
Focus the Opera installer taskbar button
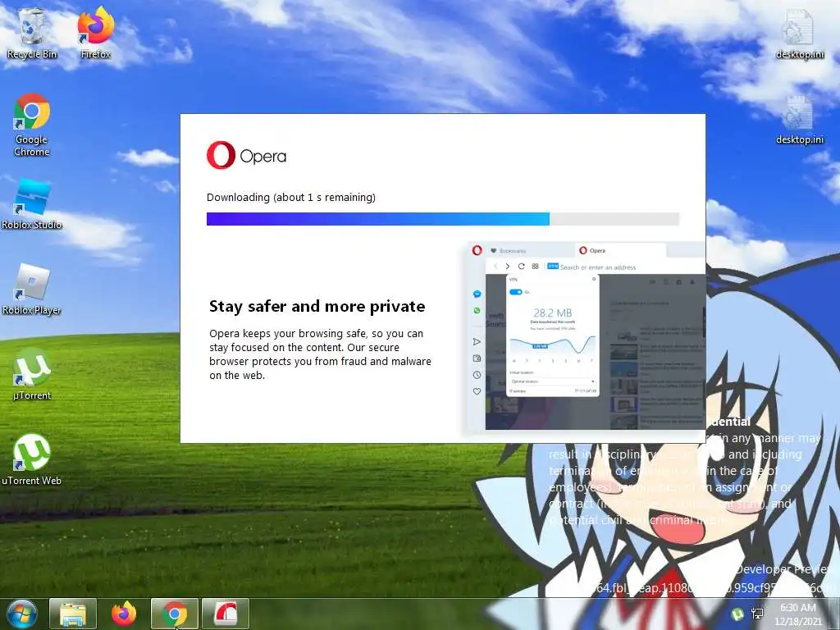pos(226,614)
